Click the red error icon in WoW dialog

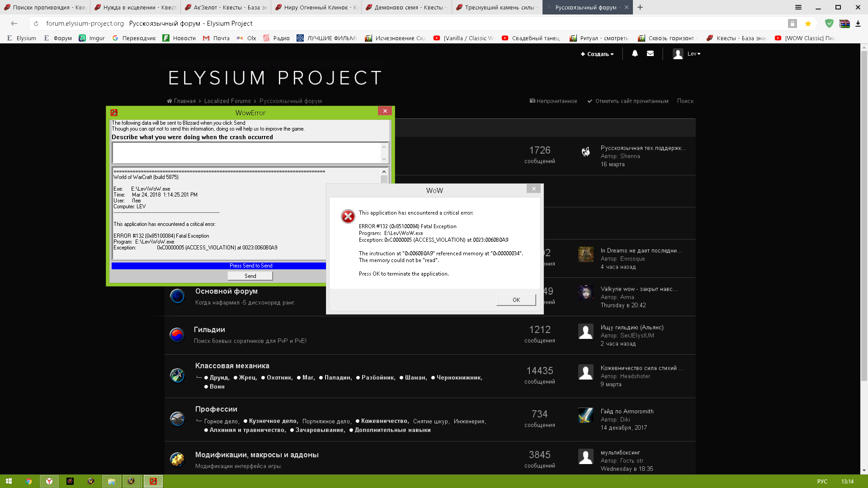[x=348, y=216]
